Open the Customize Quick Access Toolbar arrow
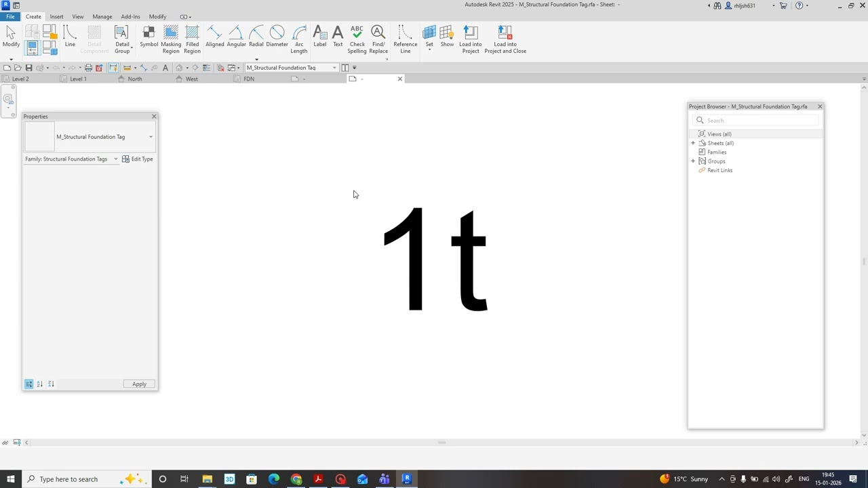868x488 pixels. pyautogui.click(x=354, y=68)
